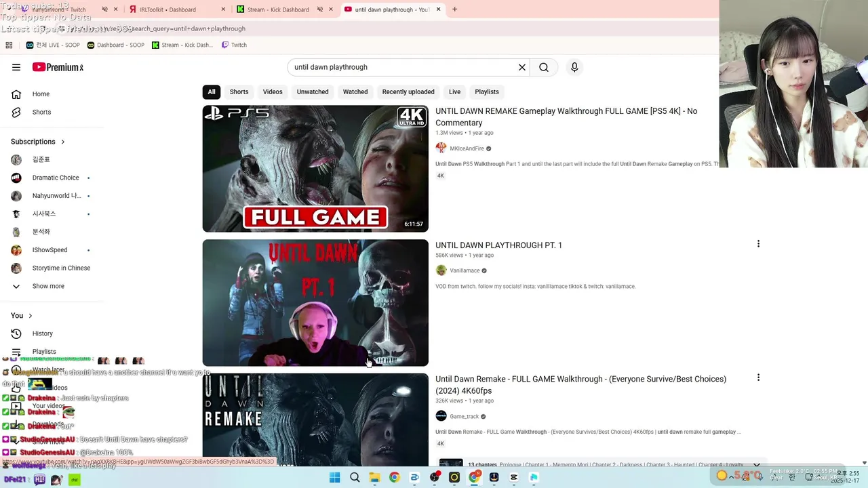Open the MKIceAndFire channel avatar
Image resolution: width=868 pixels, height=488 pixels.
pos(441,148)
